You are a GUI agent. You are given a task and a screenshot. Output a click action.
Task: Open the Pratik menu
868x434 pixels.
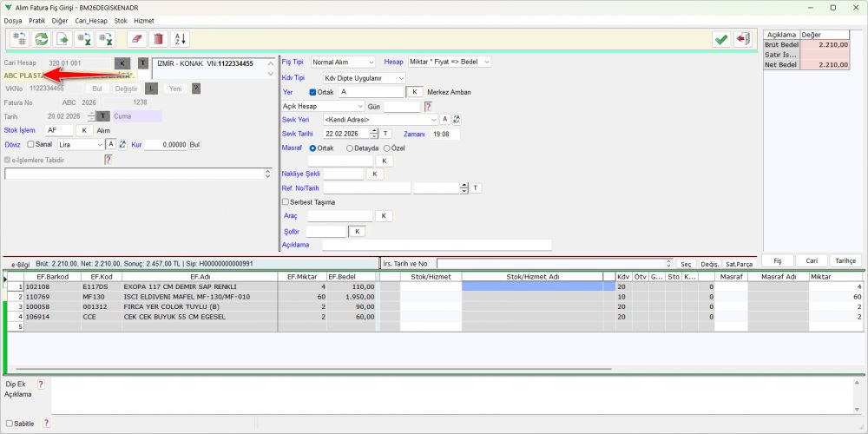pyautogui.click(x=37, y=21)
